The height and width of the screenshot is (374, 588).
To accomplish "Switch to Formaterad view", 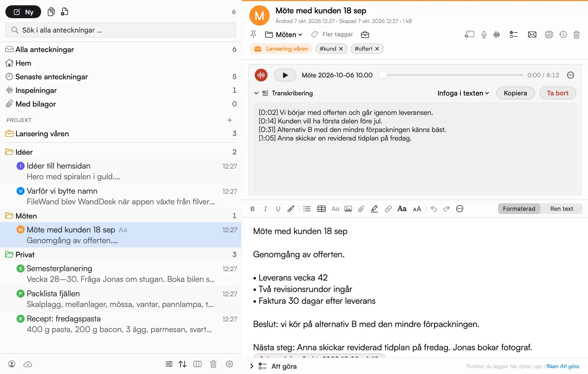I will (519, 209).
